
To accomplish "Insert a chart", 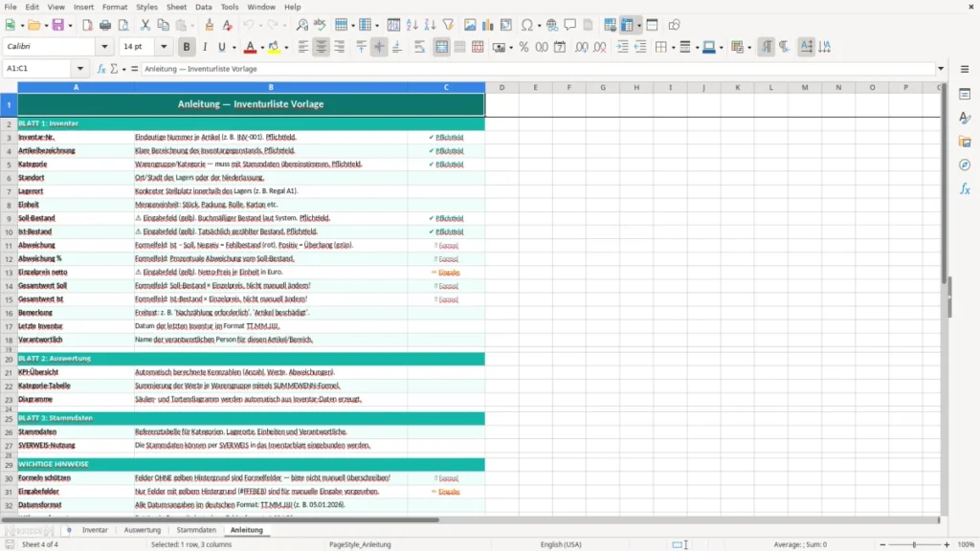I will click(488, 25).
